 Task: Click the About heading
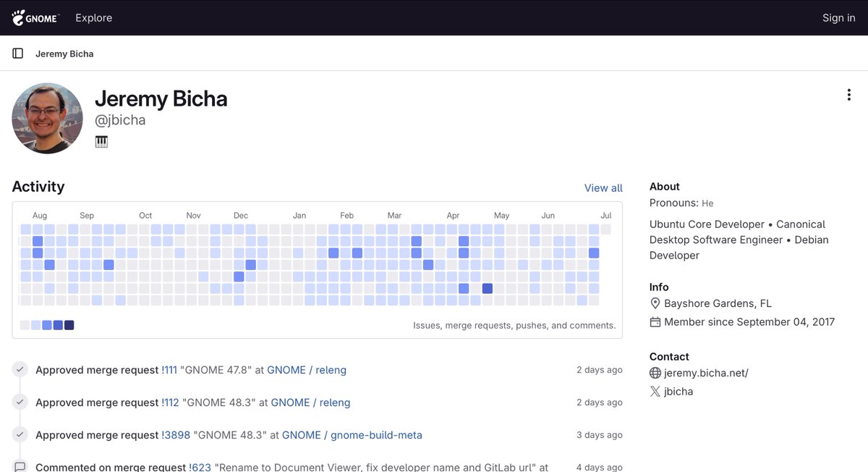pos(665,187)
